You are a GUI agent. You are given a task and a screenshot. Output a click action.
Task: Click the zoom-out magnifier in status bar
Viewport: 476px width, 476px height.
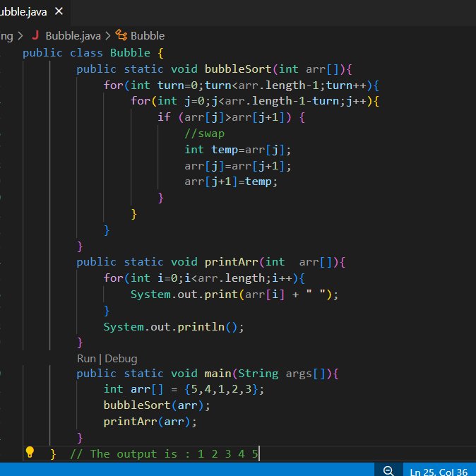click(388, 471)
